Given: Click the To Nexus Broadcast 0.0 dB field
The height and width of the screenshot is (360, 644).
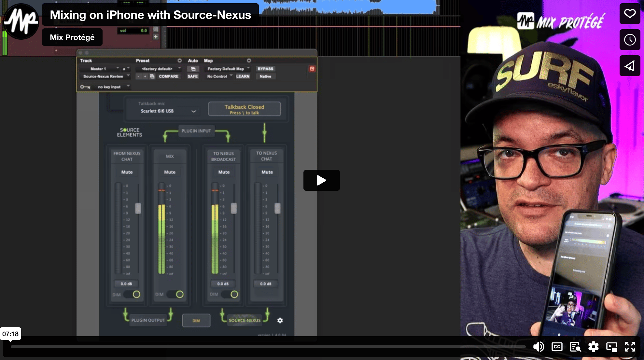Looking at the screenshot, I should (223, 284).
